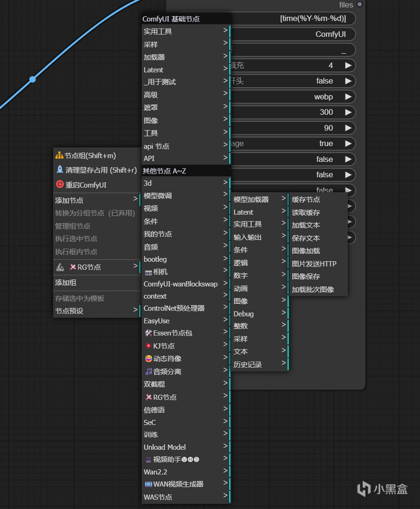Expand the 采样 submenu under basic nodes
This screenshot has height=509, width=420.
[x=186, y=44]
